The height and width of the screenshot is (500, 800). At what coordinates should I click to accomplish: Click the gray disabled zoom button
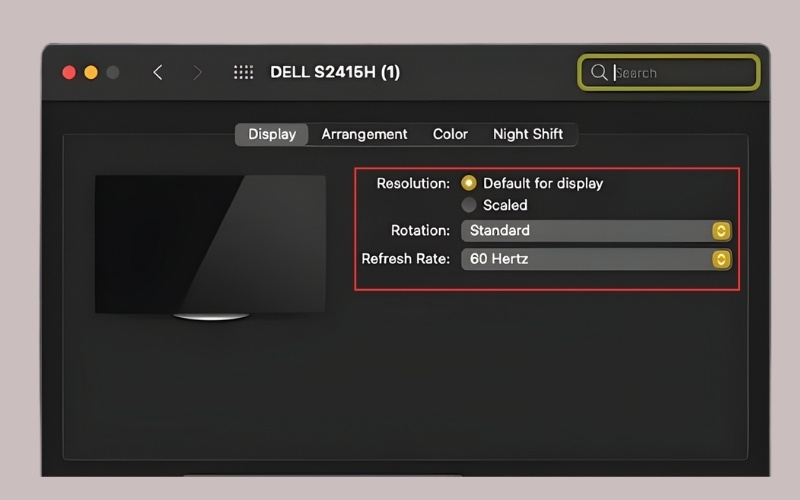click(x=113, y=72)
